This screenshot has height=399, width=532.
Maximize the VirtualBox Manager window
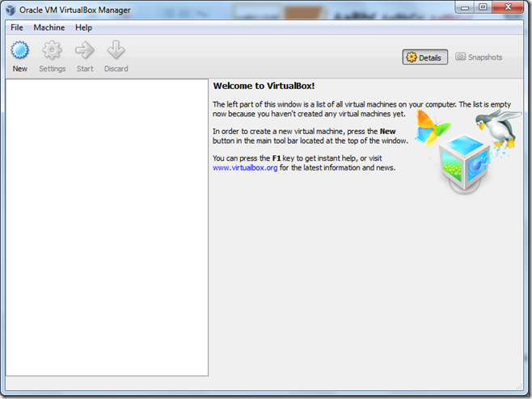coord(483,7)
